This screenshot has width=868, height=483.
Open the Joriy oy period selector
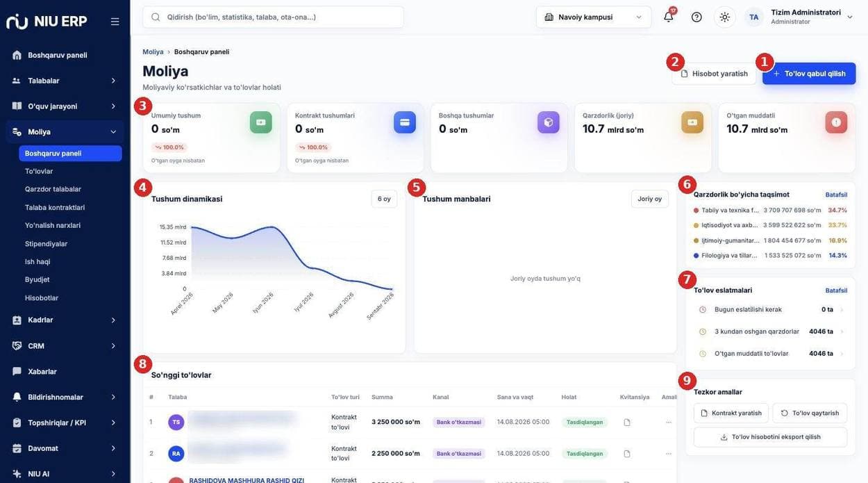pos(649,199)
